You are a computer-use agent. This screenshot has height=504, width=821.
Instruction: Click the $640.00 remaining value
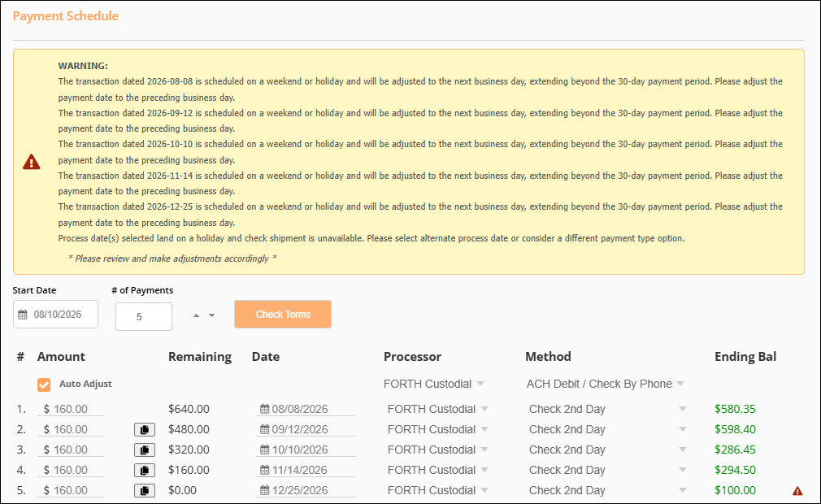189,409
